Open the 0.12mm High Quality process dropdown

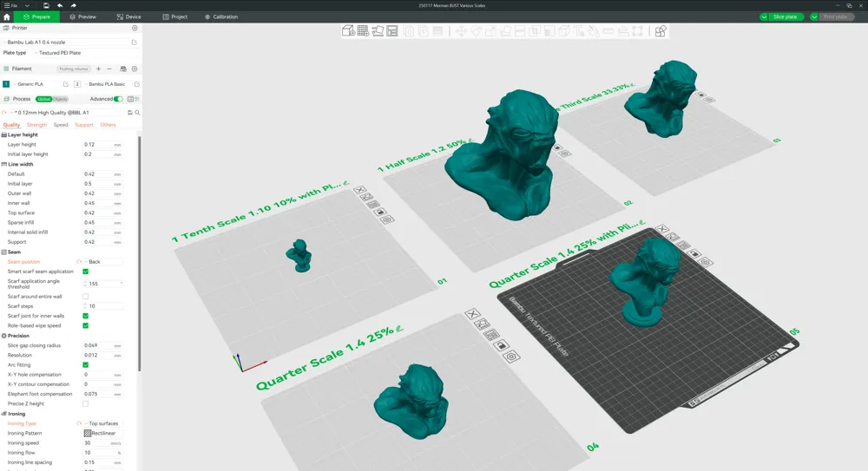click(x=68, y=113)
